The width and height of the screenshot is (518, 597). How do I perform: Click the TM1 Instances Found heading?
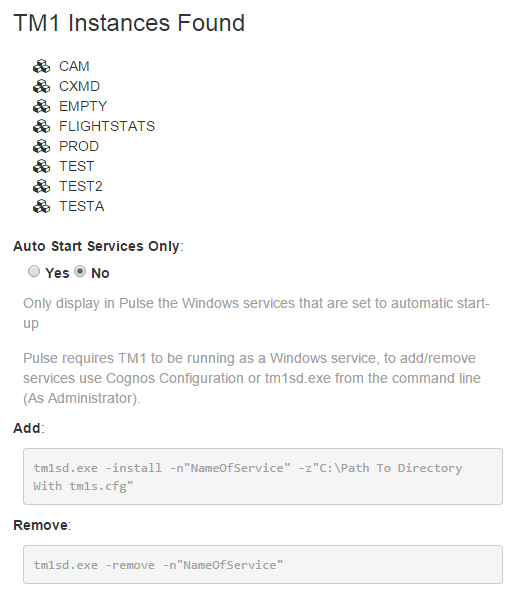point(129,23)
